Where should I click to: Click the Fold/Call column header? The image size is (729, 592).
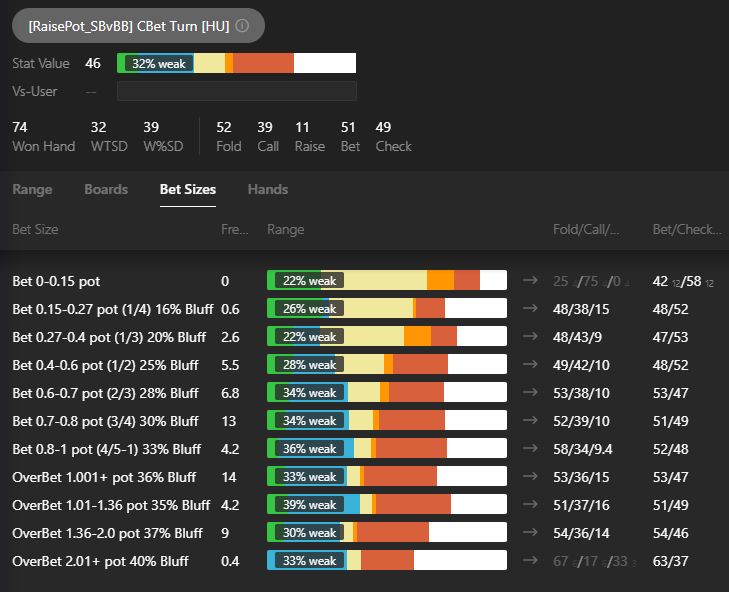[586, 229]
